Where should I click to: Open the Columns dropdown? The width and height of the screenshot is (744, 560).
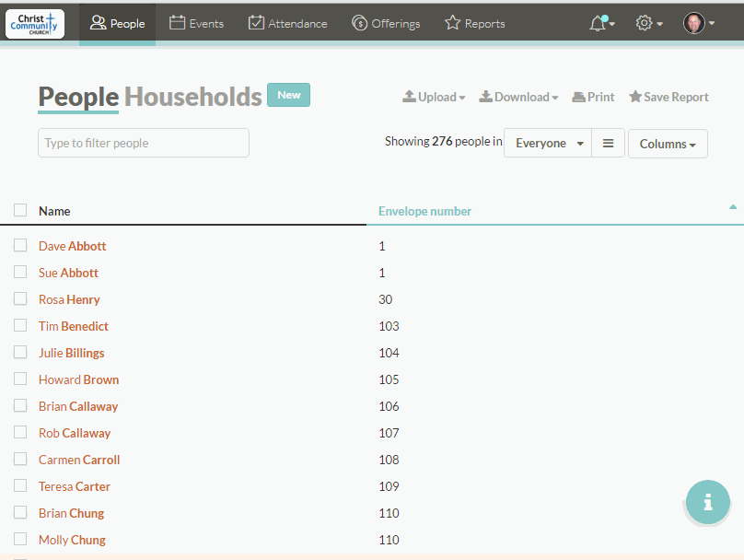click(668, 144)
